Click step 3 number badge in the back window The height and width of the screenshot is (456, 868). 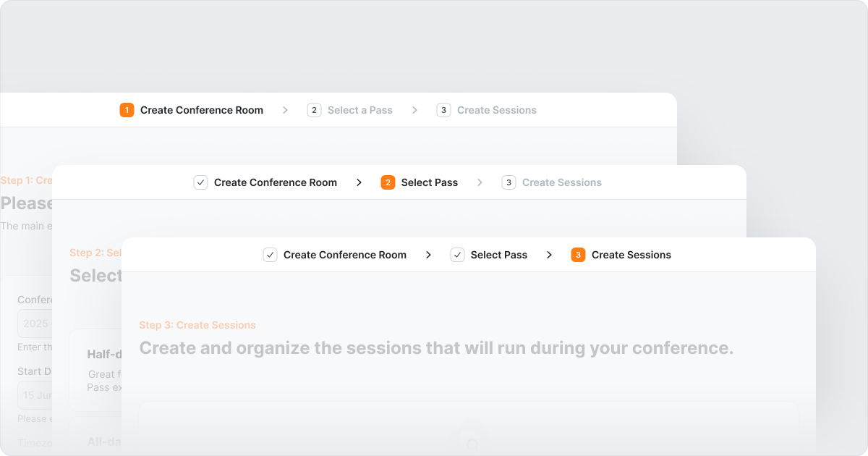[x=443, y=110]
